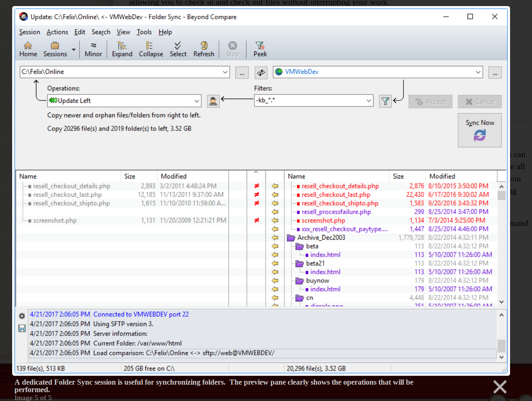
Task: Click the Sync Now button
Action: [479, 130]
